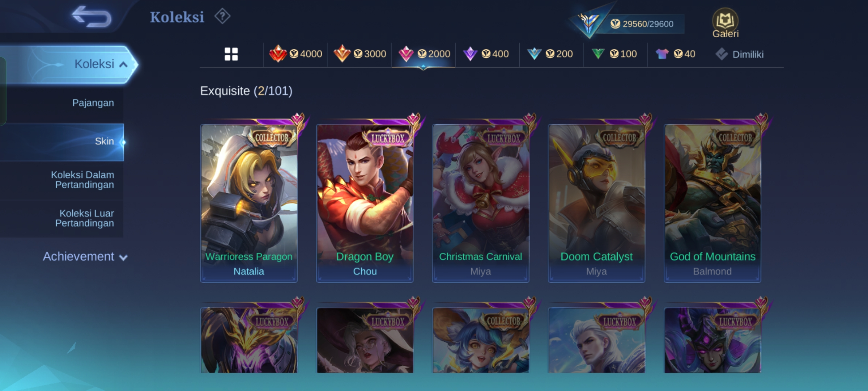
Task: Switch to the 2000 Exquisite tab
Action: click(424, 54)
